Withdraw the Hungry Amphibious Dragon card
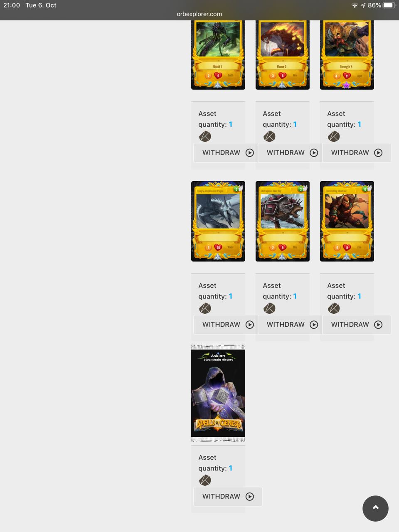This screenshot has width=399, height=532. [228, 325]
